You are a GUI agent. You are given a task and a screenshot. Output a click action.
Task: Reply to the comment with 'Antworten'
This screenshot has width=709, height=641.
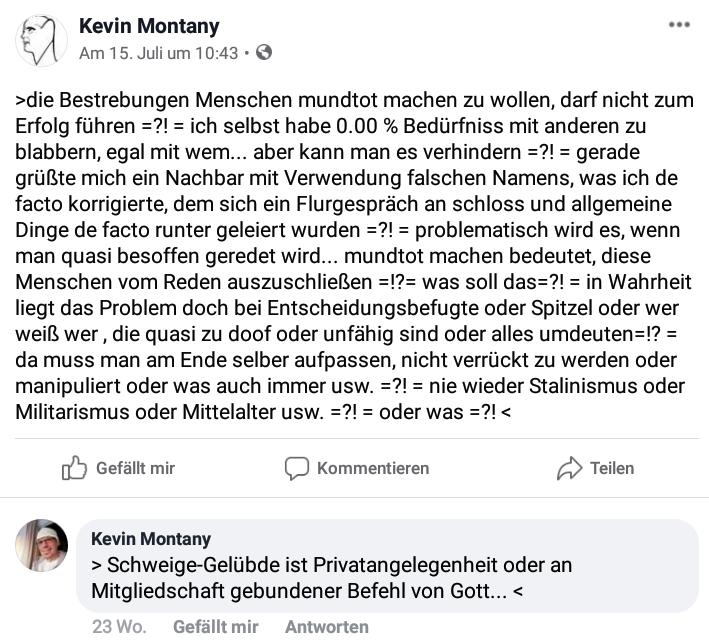327,627
